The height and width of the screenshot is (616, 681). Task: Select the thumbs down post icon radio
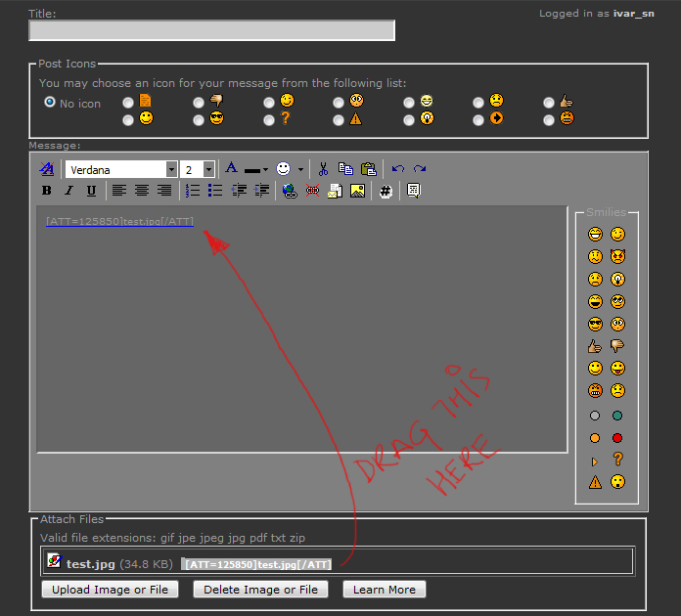pyautogui.click(x=199, y=103)
